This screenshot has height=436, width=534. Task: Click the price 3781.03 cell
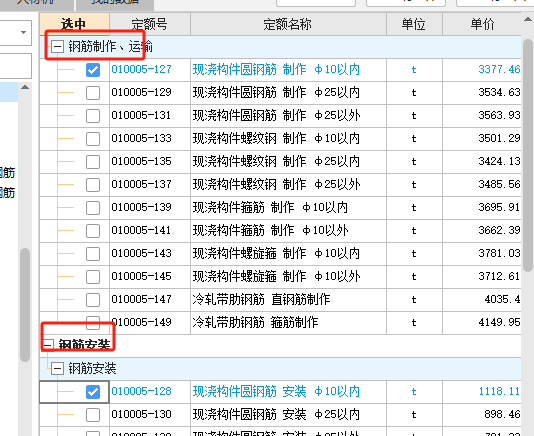[482, 254]
